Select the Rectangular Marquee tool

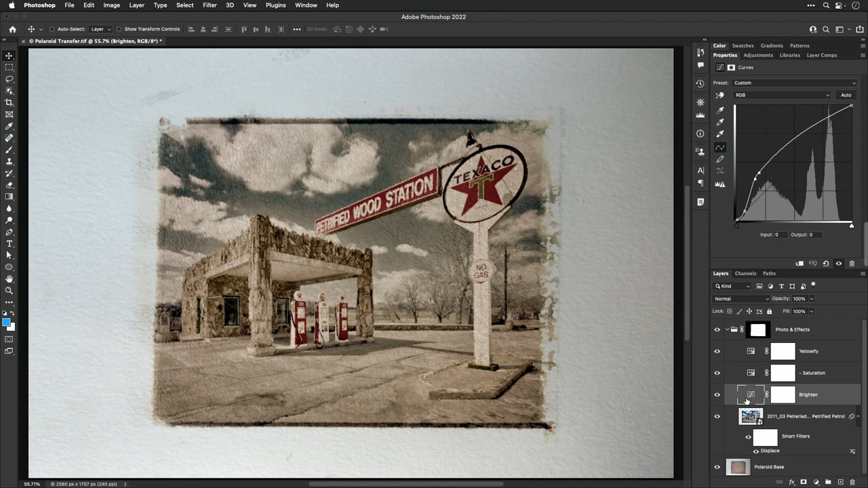[9, 67]
